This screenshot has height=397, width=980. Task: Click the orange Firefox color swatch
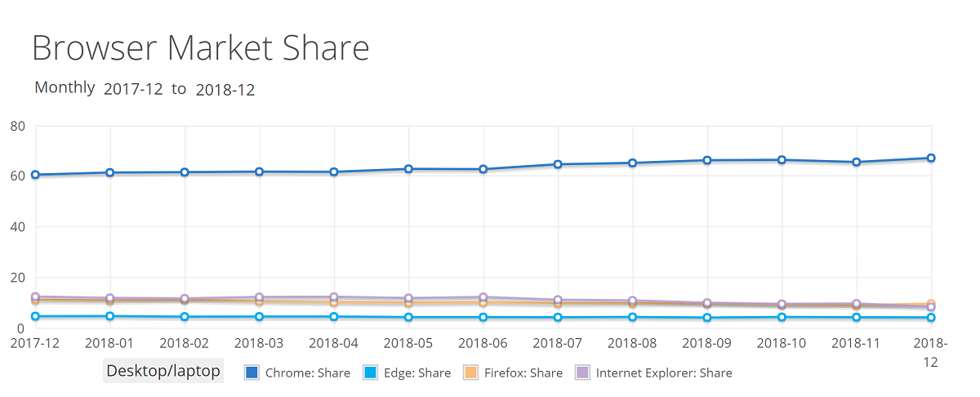tap(470, 372)
